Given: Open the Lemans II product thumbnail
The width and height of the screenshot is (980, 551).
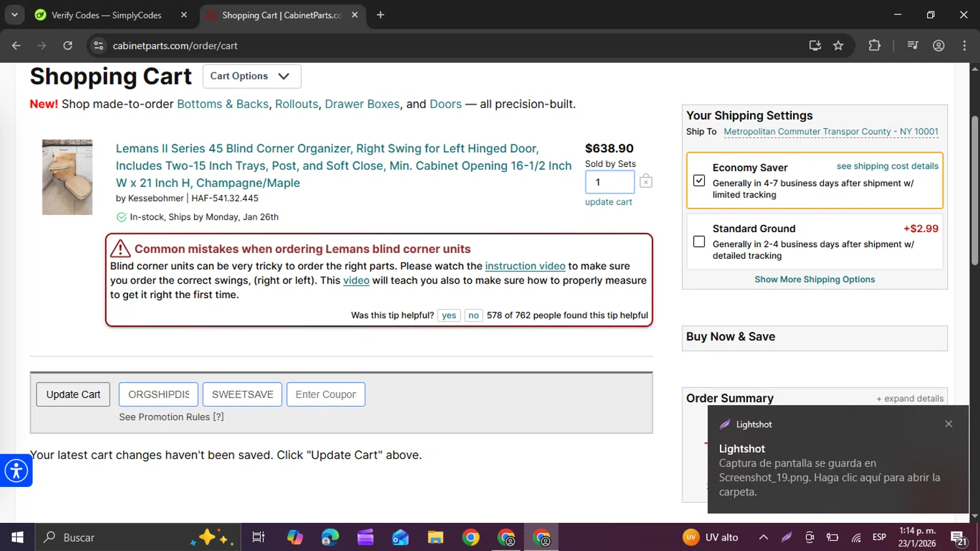Looking at the screenshot, I should (67, 177).
